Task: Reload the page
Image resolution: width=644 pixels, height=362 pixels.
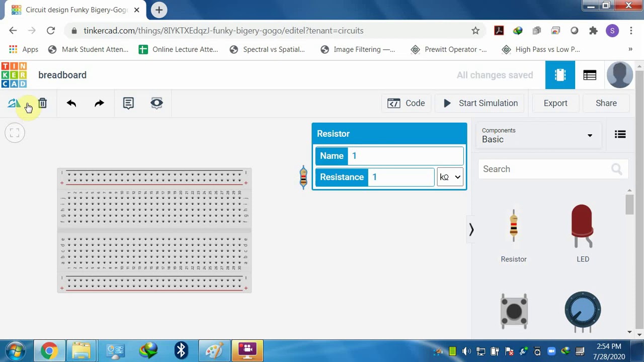Action: pos(51,31)
